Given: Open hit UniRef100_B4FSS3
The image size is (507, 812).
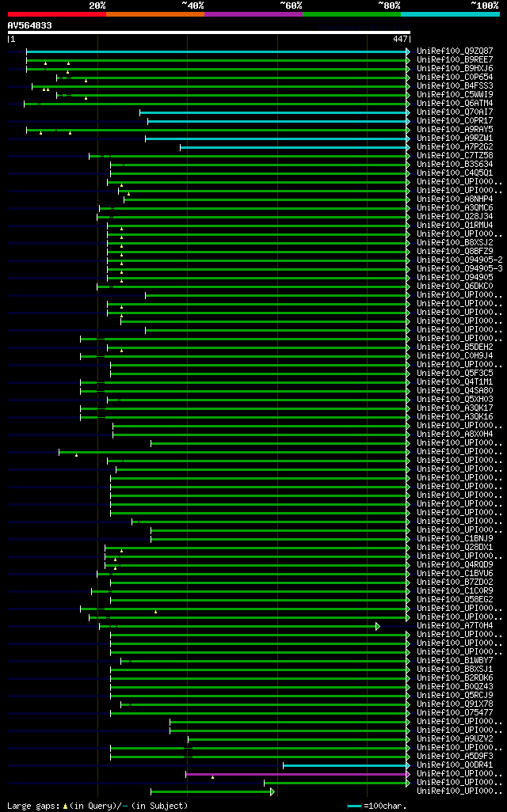Looking at the screenshot, I should tap(455, 86).
